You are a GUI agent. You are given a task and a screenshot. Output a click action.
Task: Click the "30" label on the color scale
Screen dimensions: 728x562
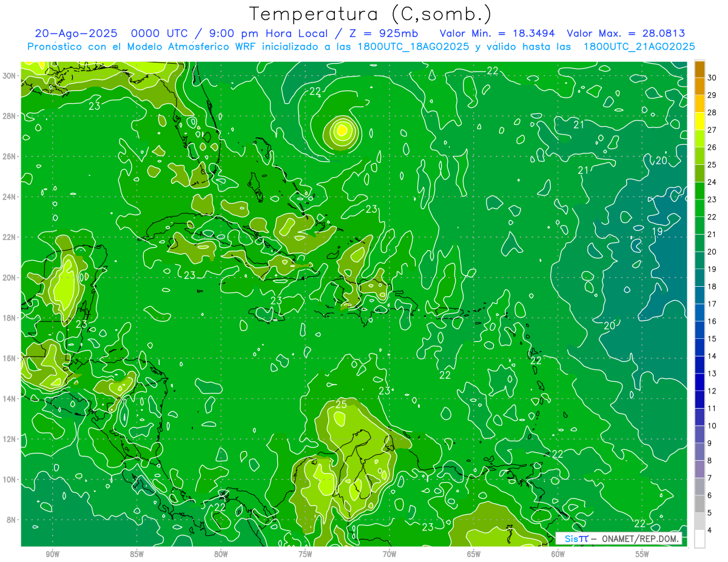point(712,78)
